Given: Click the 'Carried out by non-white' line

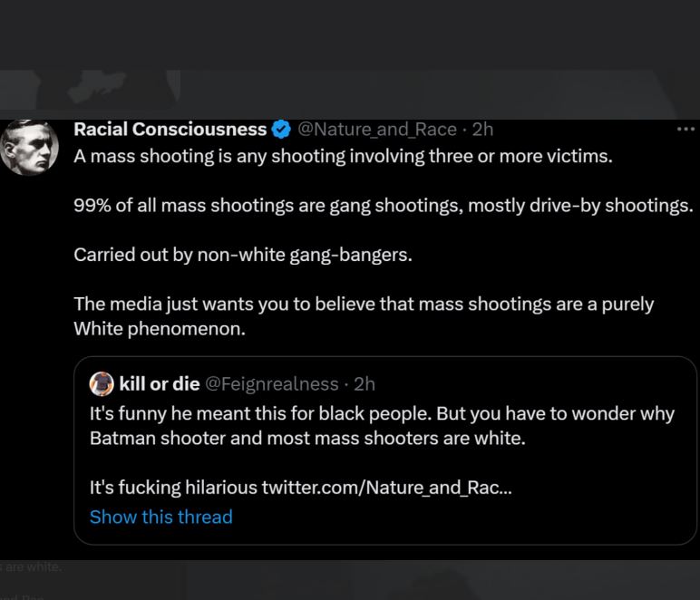Looking at the screenshot, I should tap(243, 255).
